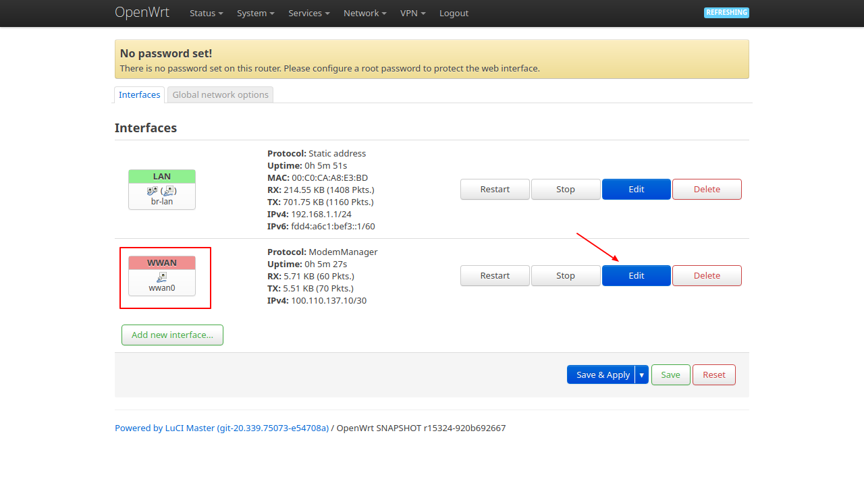Stop the WWAN interface
Image resolution: width=864 pixels, height=504 pixels.
click(566, 276)
